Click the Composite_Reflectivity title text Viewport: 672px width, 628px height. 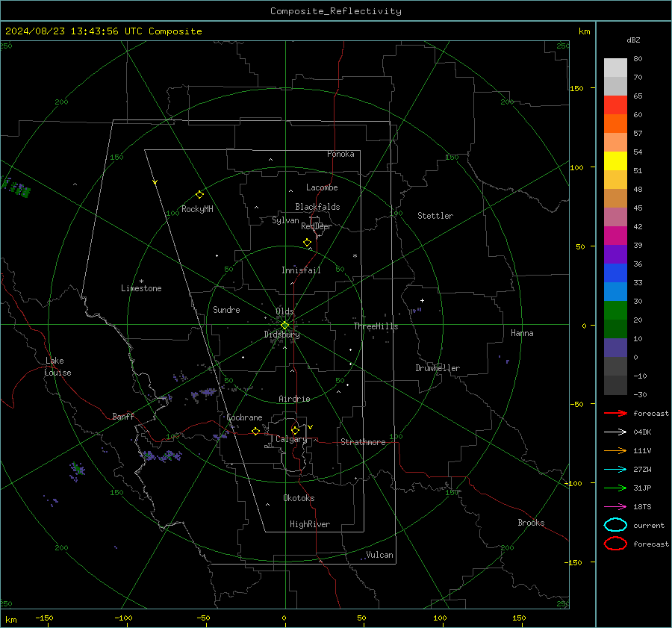coord(335,11)
